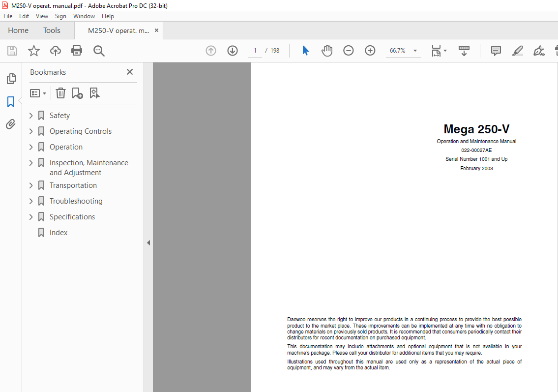558x392 pixels.
Task: Click the read mode keyboard-arrow icon
Action: pyautogui.click(x=464, y=51)
